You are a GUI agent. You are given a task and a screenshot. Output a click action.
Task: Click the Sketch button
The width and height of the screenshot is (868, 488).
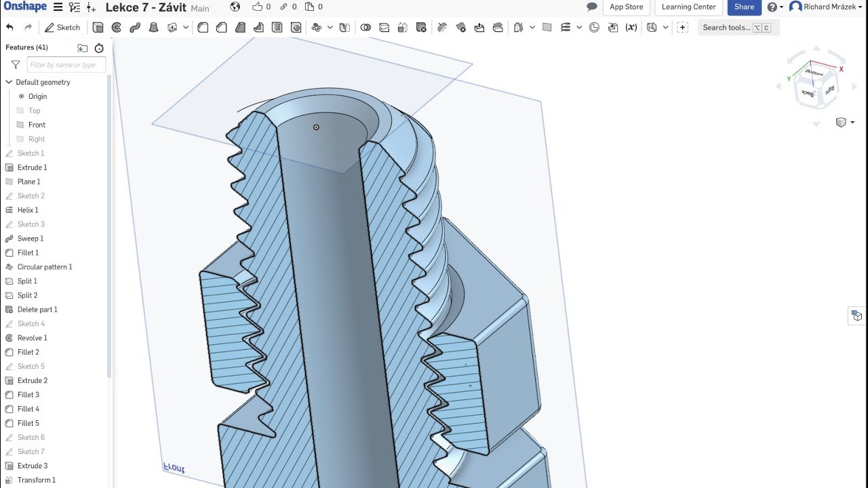63,28
